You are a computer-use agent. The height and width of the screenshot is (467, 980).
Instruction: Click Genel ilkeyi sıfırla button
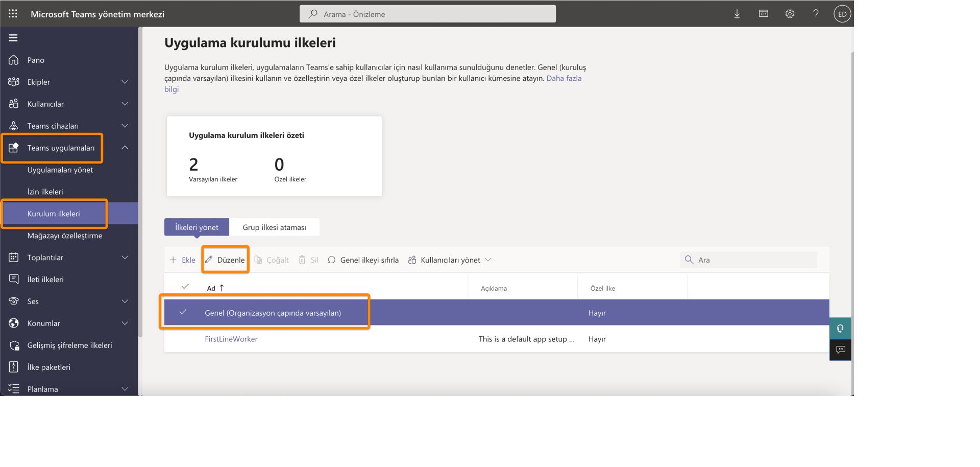coord(363,260)
